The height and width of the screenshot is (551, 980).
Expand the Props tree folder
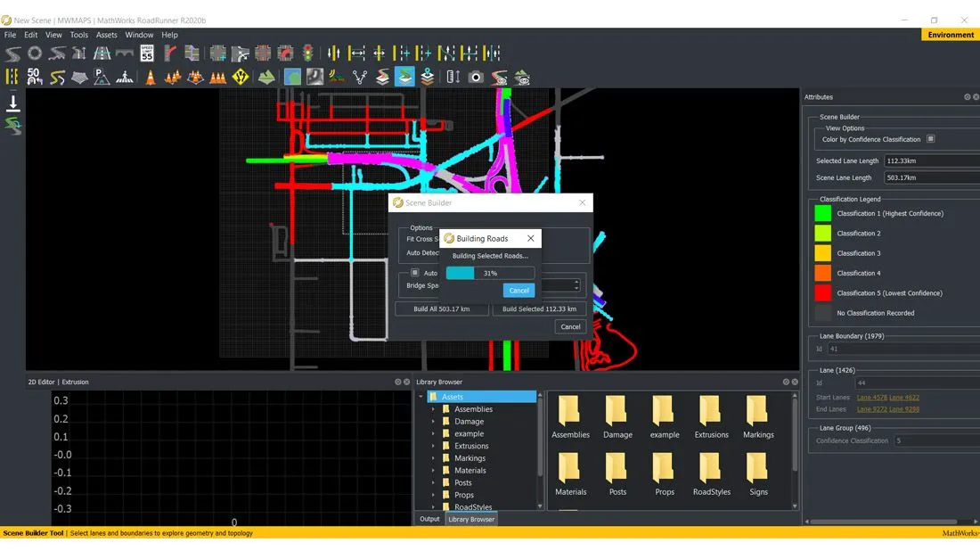[433, 495]
